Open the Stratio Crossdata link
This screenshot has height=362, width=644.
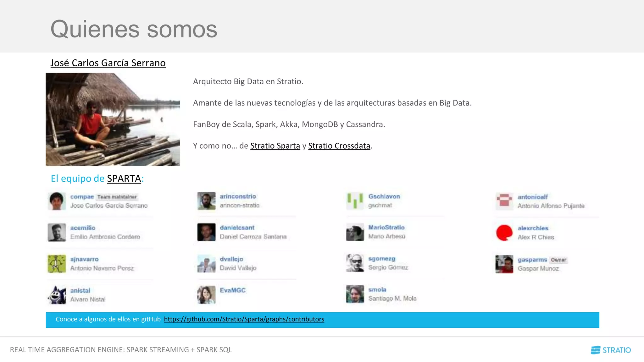coord(339,146)
